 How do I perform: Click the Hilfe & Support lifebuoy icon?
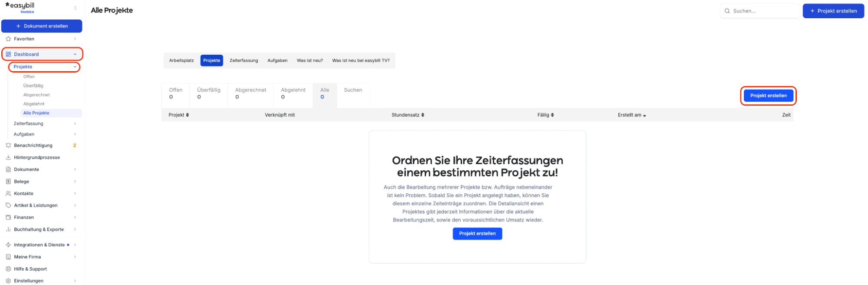[8, 269]
